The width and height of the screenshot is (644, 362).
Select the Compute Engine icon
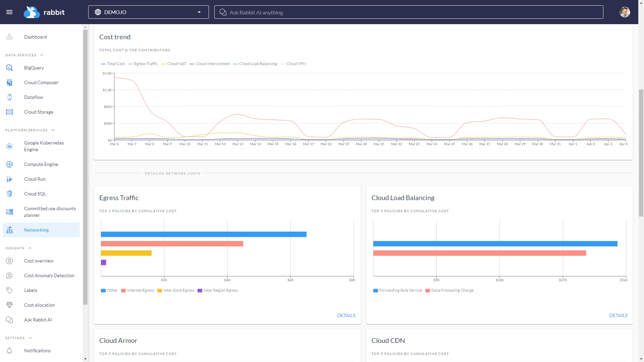[x=9, y=164]
